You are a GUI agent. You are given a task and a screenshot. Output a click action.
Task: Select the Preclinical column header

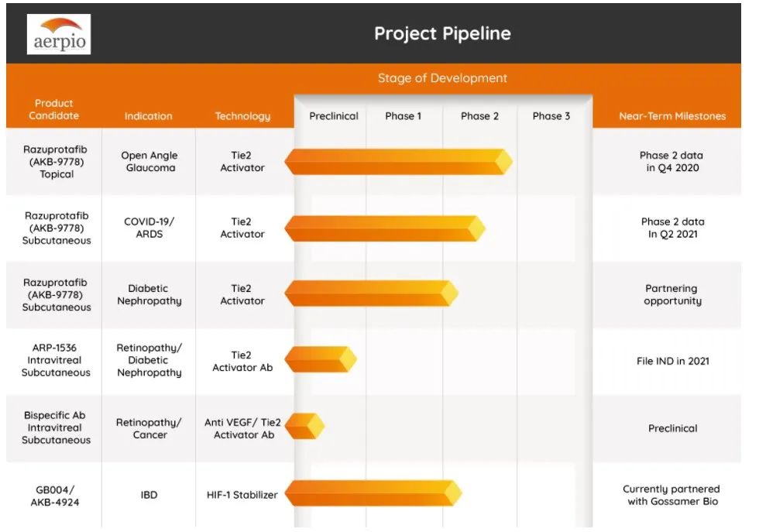334,116
